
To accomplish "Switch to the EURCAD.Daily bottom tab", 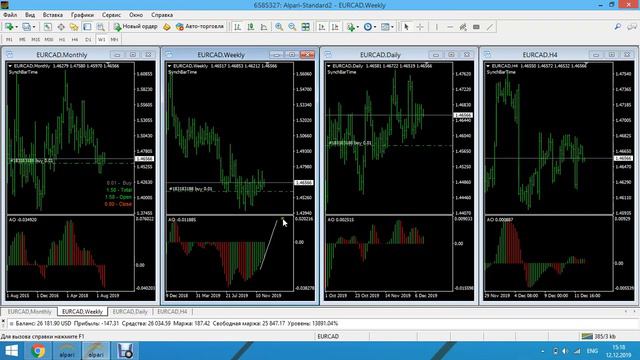I will click(x=130, y=311).
